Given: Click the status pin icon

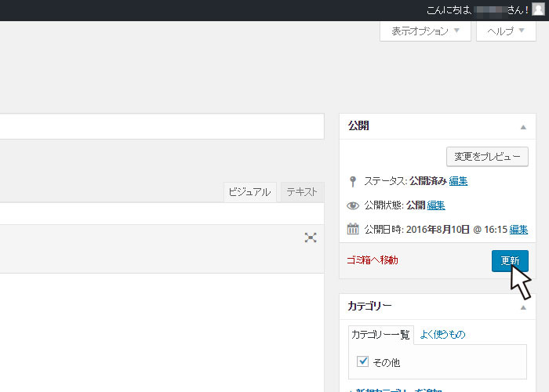Looking at the screenshot, I should (353, 181).
